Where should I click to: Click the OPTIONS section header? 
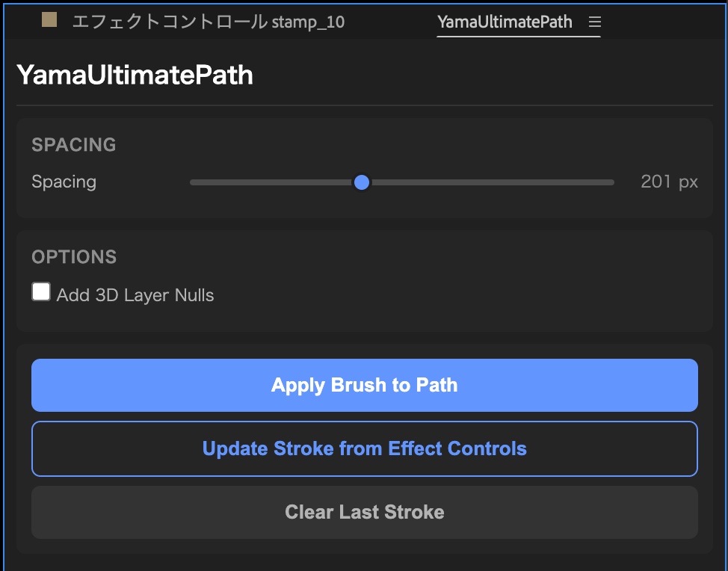tap(74, 256)
